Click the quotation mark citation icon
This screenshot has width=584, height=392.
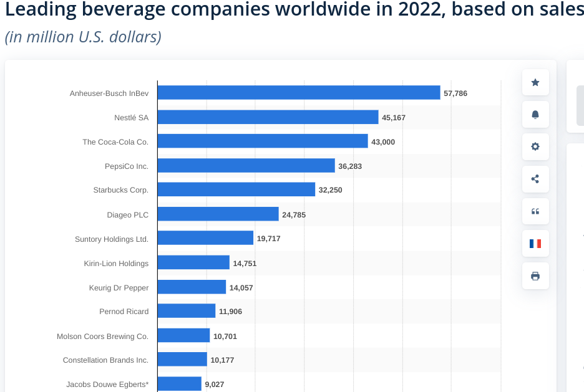[x=535, y=211]
